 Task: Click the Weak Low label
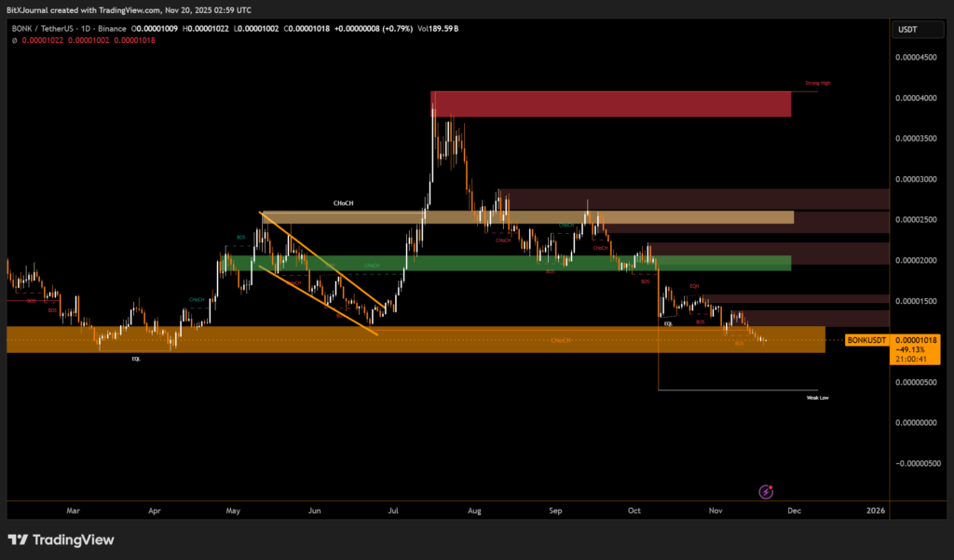[817, 397]
